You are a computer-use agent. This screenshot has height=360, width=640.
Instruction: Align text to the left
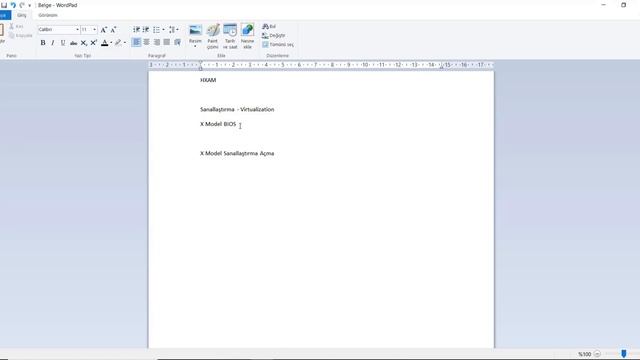136,42
